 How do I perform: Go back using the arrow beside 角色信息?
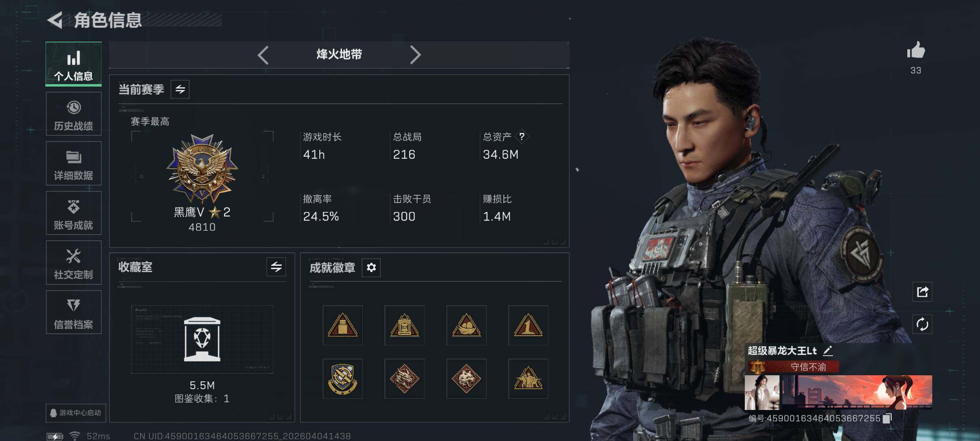point(55,20)
